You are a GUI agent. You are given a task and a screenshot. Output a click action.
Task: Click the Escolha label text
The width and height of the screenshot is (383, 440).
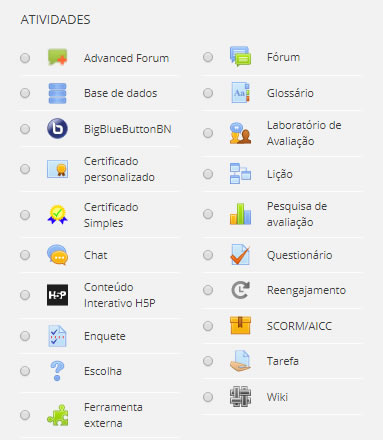(x=103, y=371)
